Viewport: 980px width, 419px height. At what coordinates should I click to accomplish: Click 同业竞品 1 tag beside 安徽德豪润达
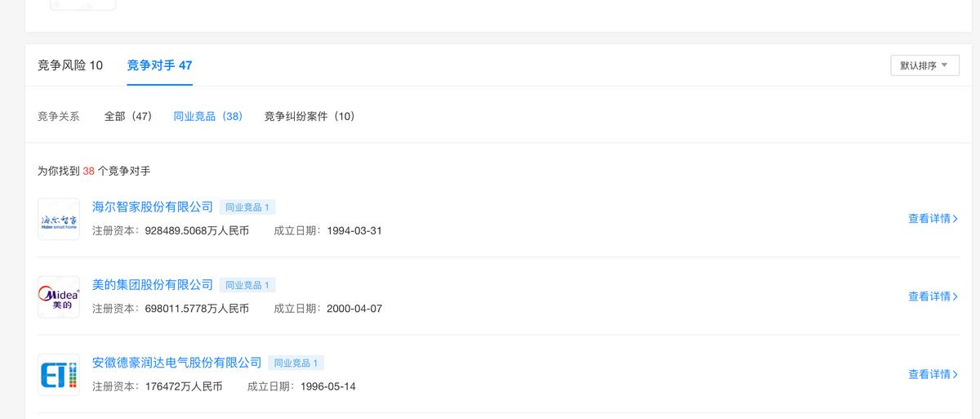coord(296,363)
